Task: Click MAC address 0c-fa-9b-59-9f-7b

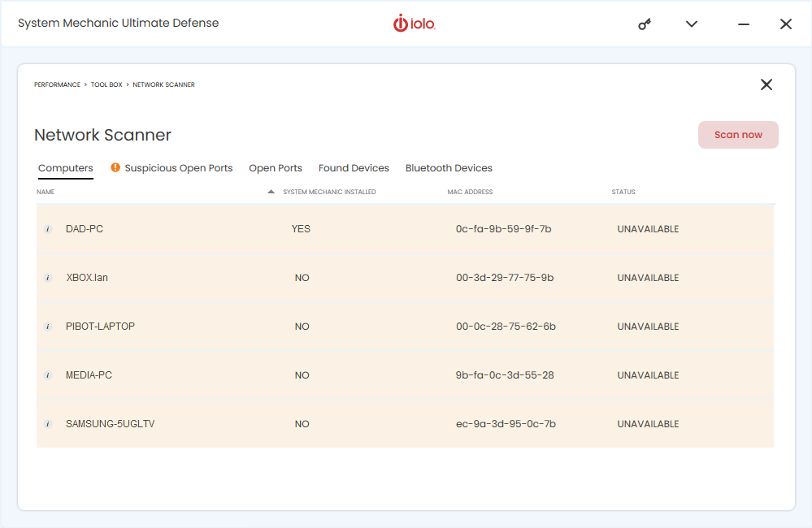Action: 503,229
